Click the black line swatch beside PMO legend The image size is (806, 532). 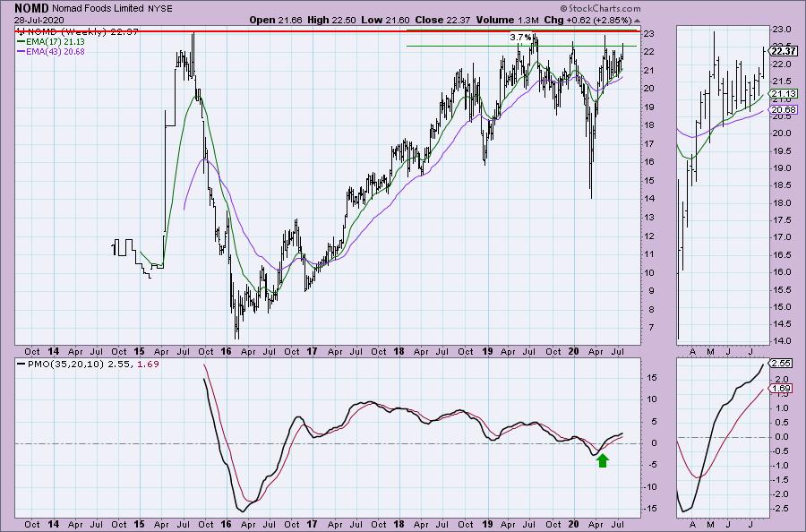(x=21, y=364)
